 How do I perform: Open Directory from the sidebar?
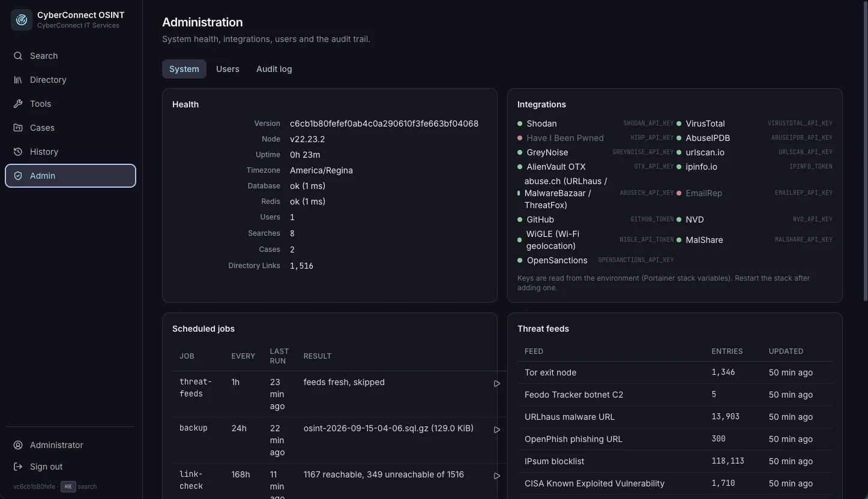point(70,80)
